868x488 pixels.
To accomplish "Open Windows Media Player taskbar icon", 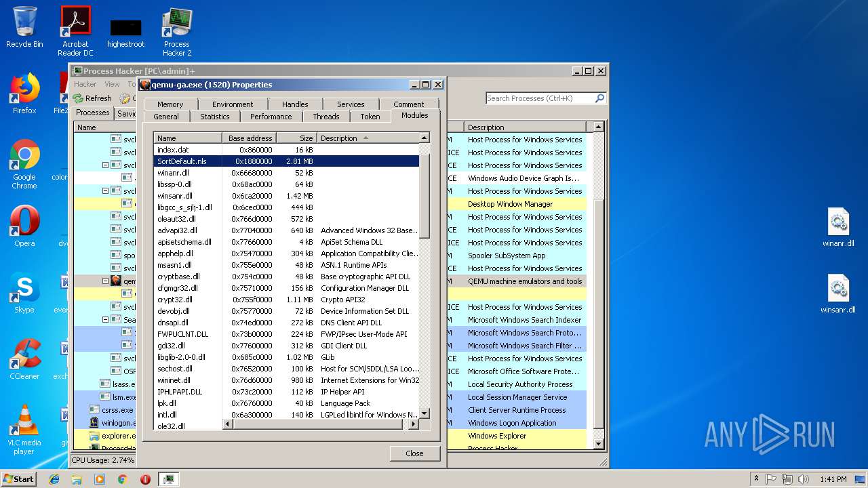I will click(x=100, y=479).
